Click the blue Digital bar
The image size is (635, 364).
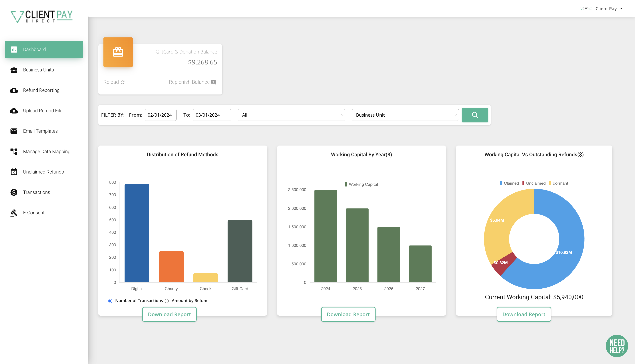tap(137, 233)
